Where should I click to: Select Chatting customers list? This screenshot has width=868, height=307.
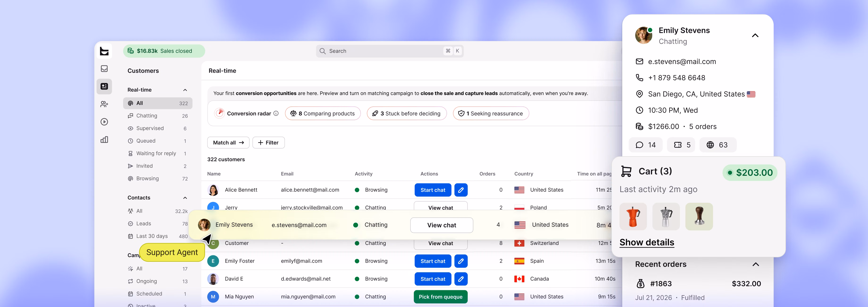point(158,116)
